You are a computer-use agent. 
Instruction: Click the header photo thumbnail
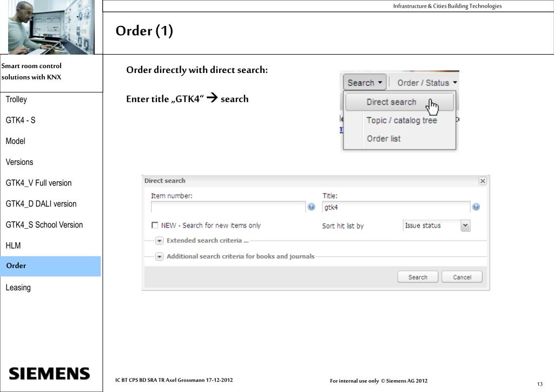coord(51,27)
